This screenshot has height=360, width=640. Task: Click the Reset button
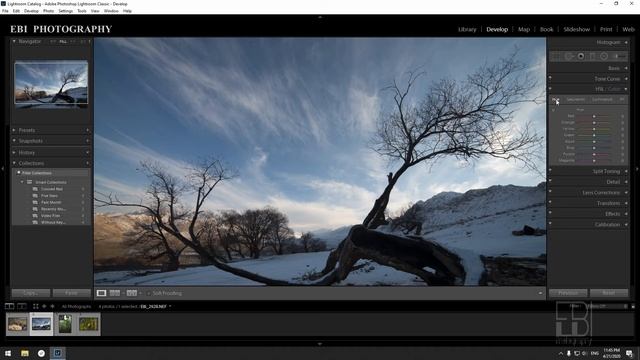[x=609, y=293]
